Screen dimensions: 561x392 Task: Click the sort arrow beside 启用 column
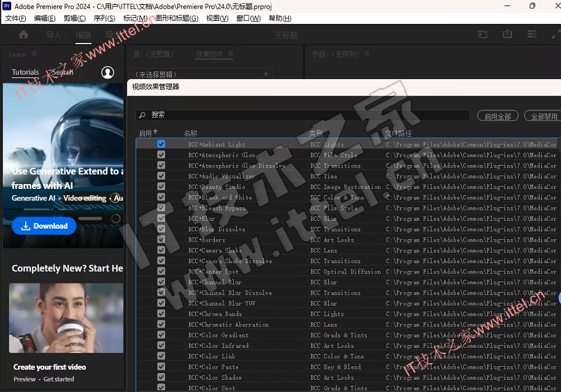[155, 132]
